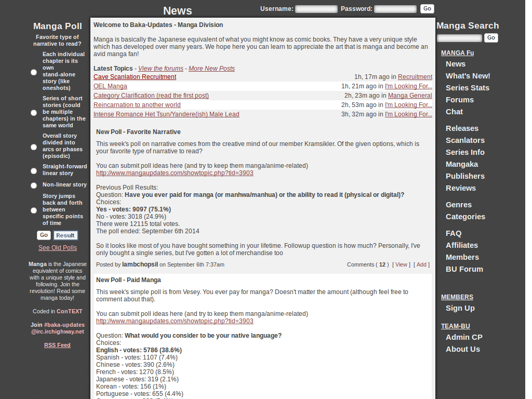
Task: Log in using the top Go button
Action: pyautogui.click(x=427, y=8)
